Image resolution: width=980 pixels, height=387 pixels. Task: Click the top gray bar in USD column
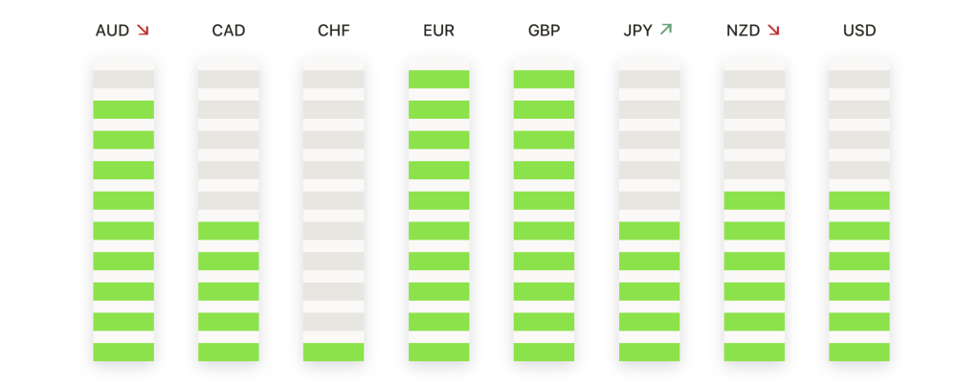859,79
